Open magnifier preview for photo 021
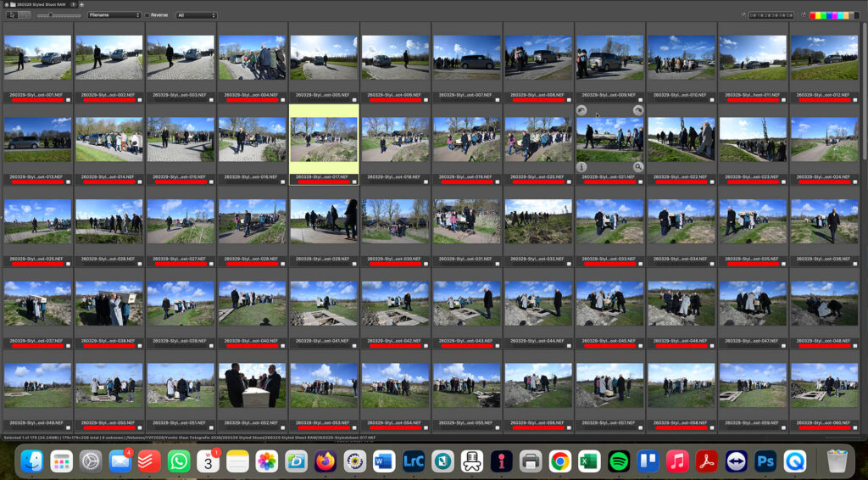 tap(638, 167)
